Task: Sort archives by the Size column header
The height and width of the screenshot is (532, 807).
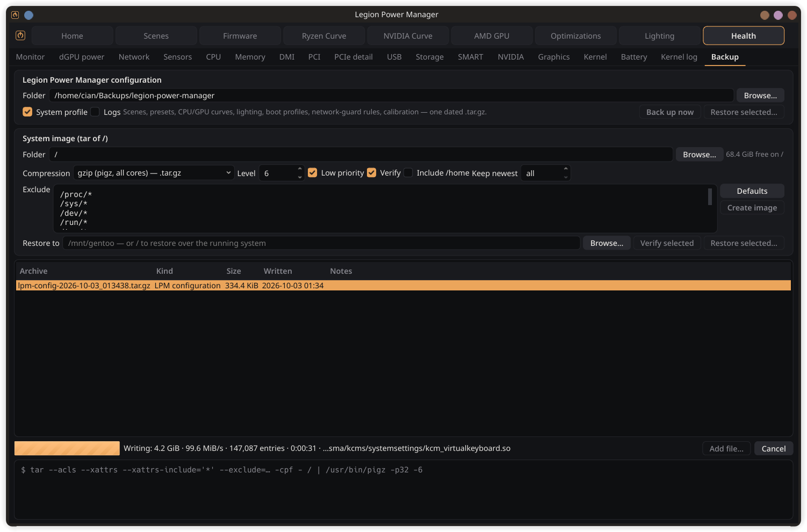Action: pyautogui.click(x=234, y=271)
